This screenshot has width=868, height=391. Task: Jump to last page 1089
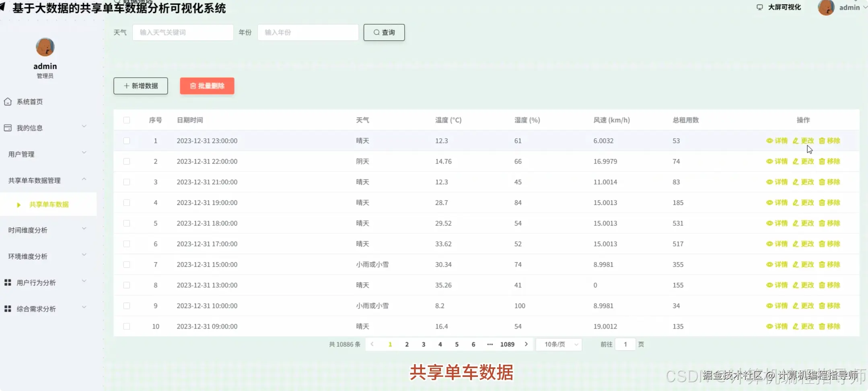pos(507,344)
